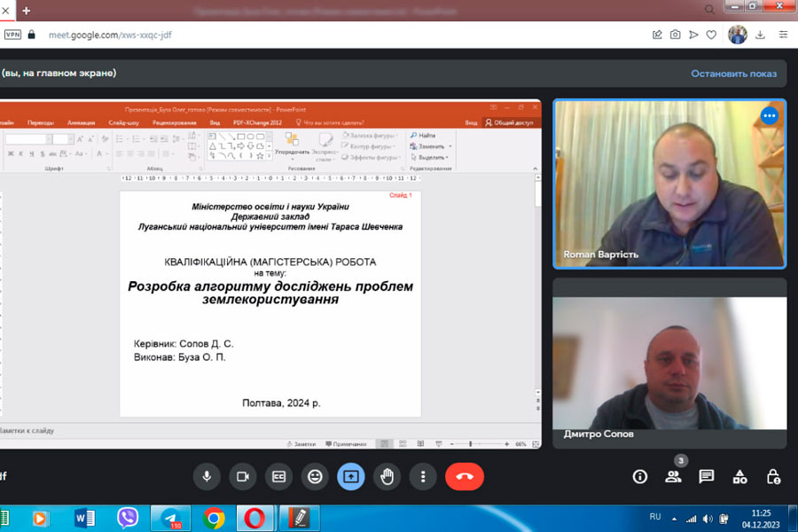
Task: Open the meeting details info icon
Action: [x=639, y=476]
